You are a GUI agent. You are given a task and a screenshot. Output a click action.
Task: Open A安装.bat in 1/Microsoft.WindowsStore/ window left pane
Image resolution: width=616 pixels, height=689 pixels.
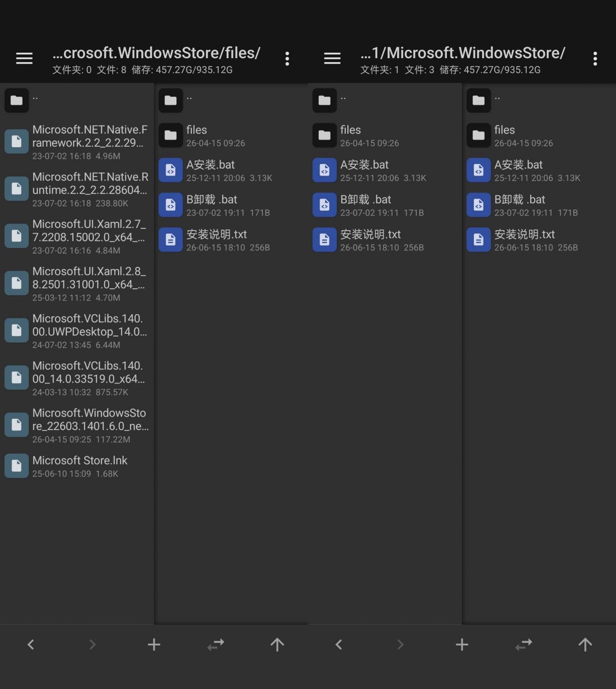tap(385, 170)
